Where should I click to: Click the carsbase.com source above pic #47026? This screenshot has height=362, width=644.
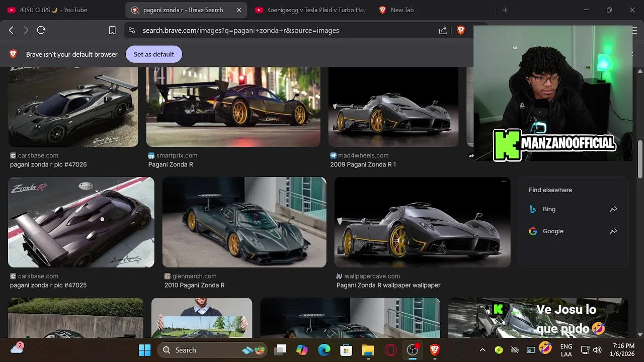coord(38,155)
